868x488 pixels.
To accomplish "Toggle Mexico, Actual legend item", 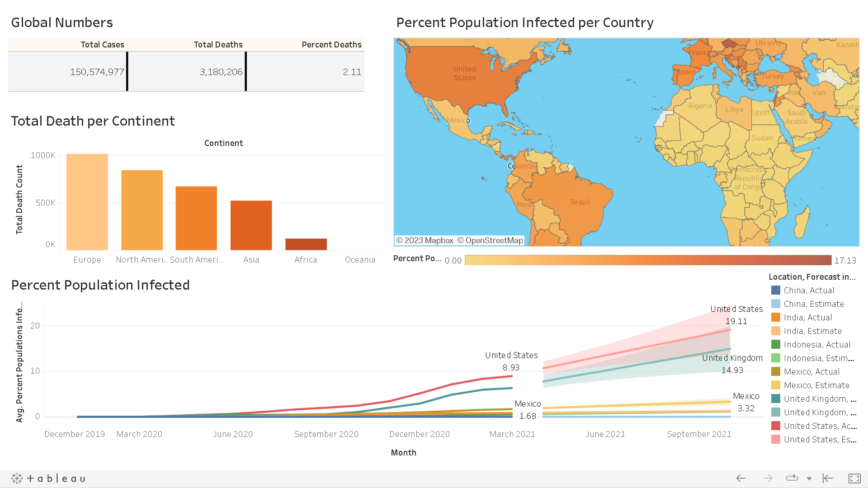I will point(811,372).
